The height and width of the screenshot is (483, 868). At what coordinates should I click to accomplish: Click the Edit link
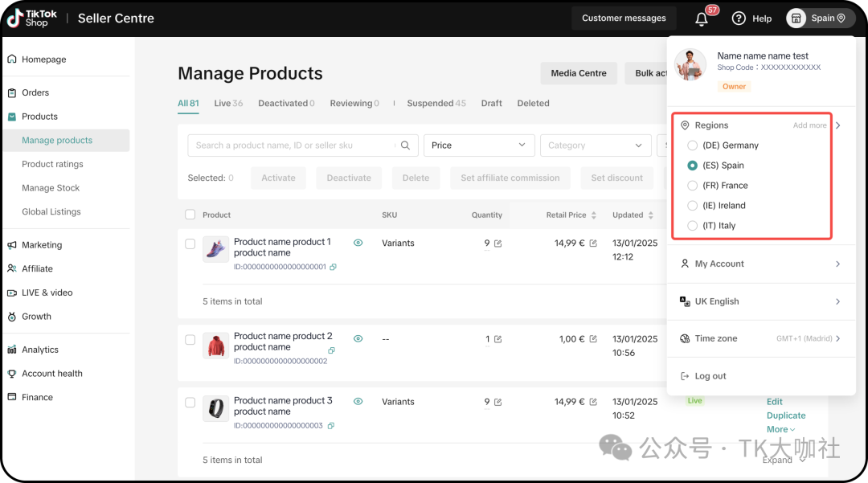pos(775,402)
